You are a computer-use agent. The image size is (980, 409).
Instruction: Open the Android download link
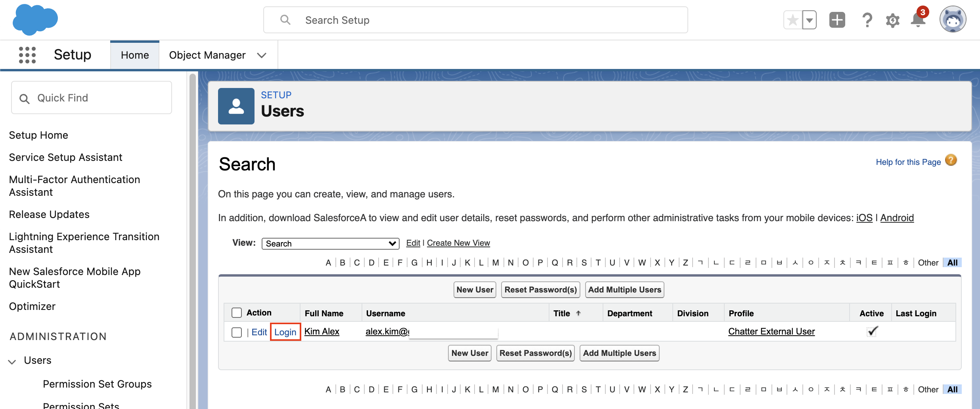[897, 218]
